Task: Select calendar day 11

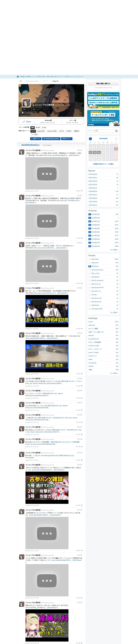Action: pyautogui.click(x=116, y=149)
